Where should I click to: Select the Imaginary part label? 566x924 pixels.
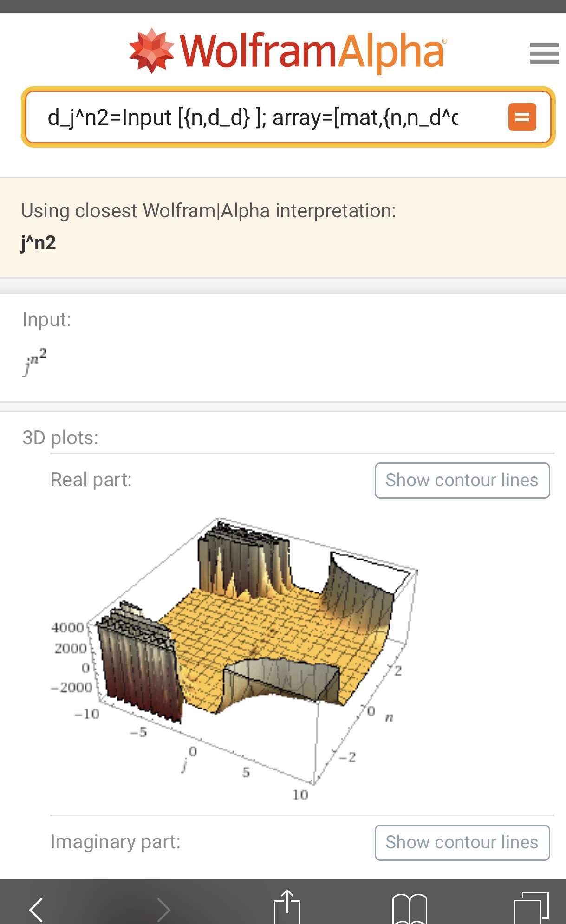click(x=115, y=842)
